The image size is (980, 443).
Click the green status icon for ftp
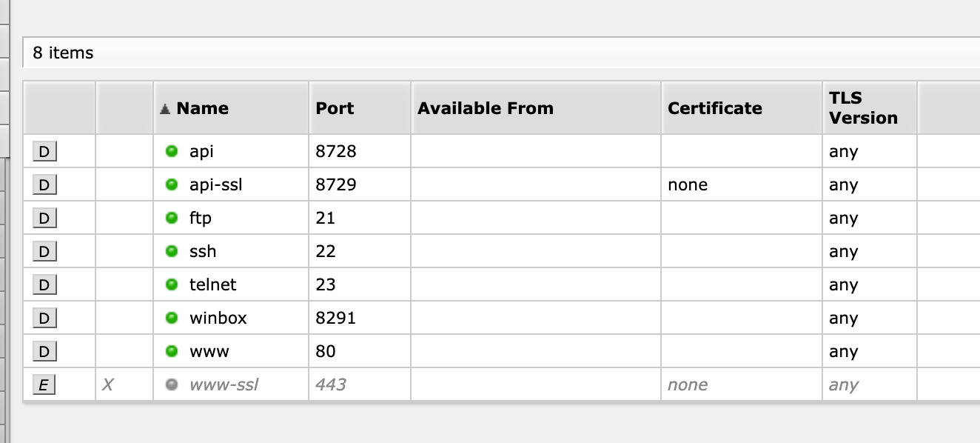pyautogui.click(x=172, y=218)
